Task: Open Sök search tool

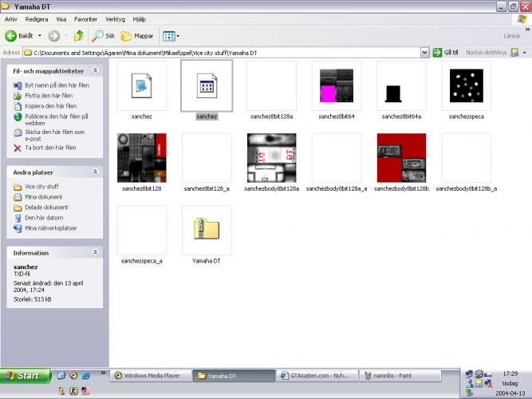Action: [x=104, y=36]
